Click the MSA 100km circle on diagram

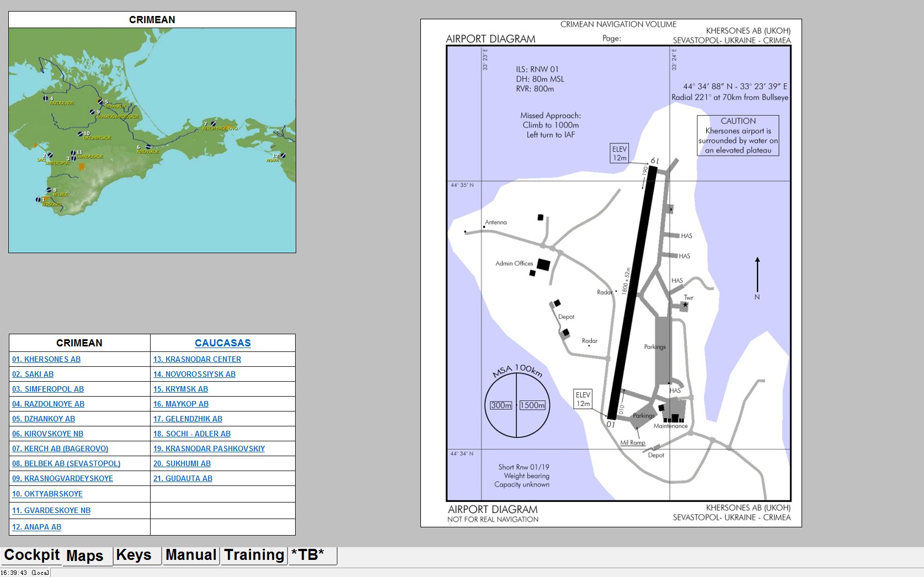[x=517, y=405]
